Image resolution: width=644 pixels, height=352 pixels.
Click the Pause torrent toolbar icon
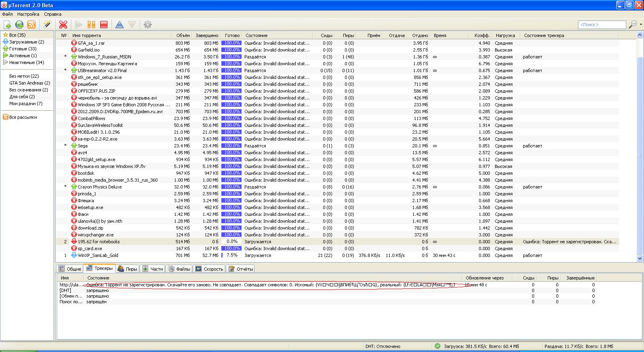point(91,25)
